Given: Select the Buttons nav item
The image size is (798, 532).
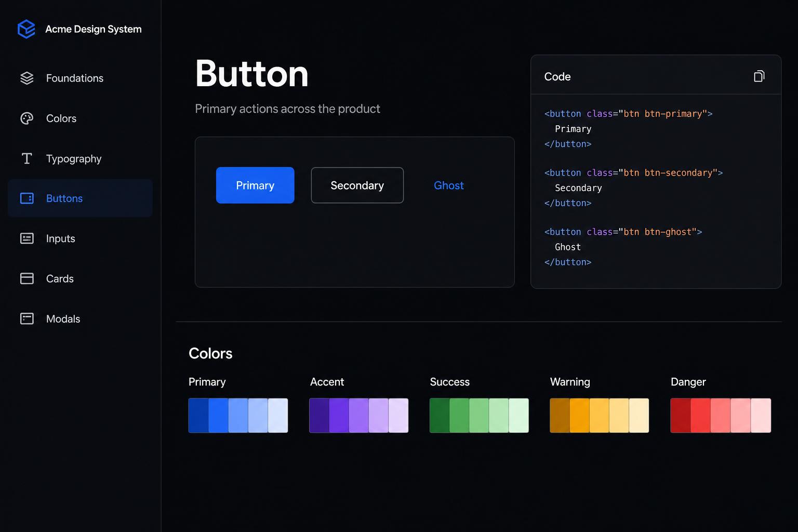Looking at the screenshot, I should (x=80, y=198).
